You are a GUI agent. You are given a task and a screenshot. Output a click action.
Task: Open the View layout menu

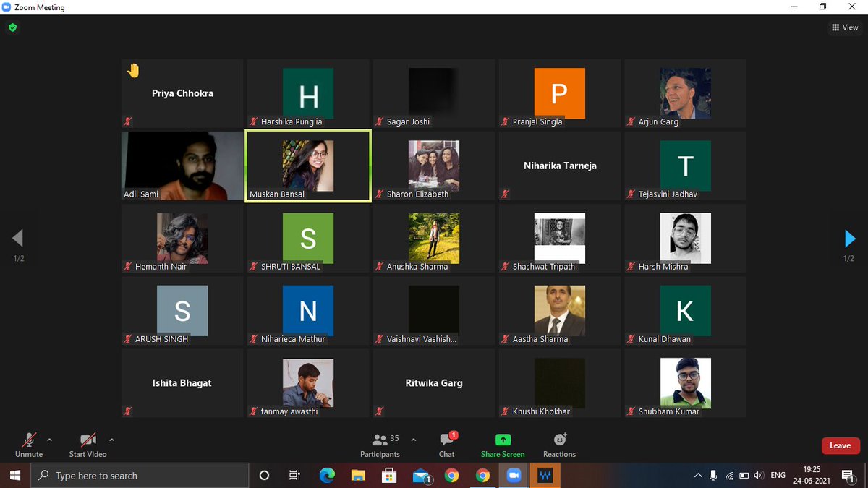click(845, 27)
